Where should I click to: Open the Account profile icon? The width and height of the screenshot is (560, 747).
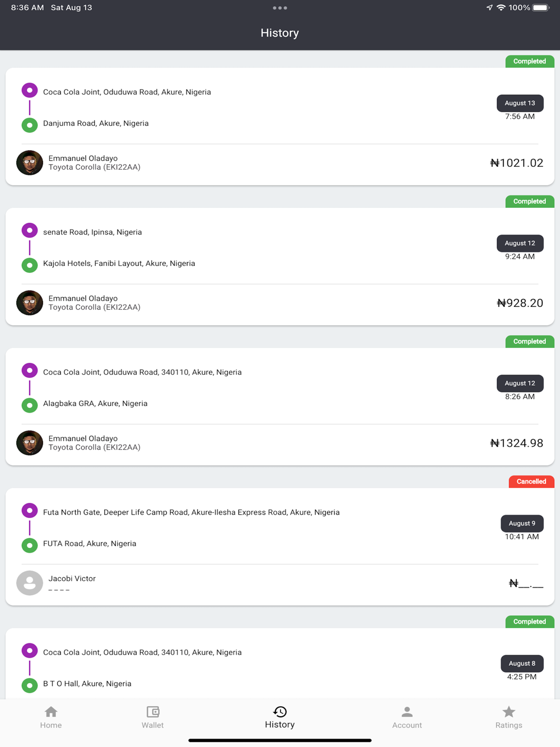tap(407, 712)
